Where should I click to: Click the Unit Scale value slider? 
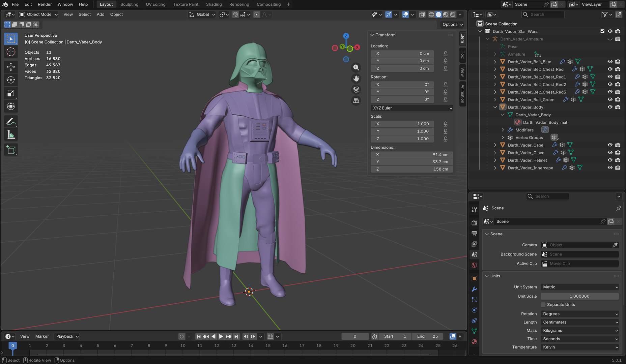pos(580,296)
